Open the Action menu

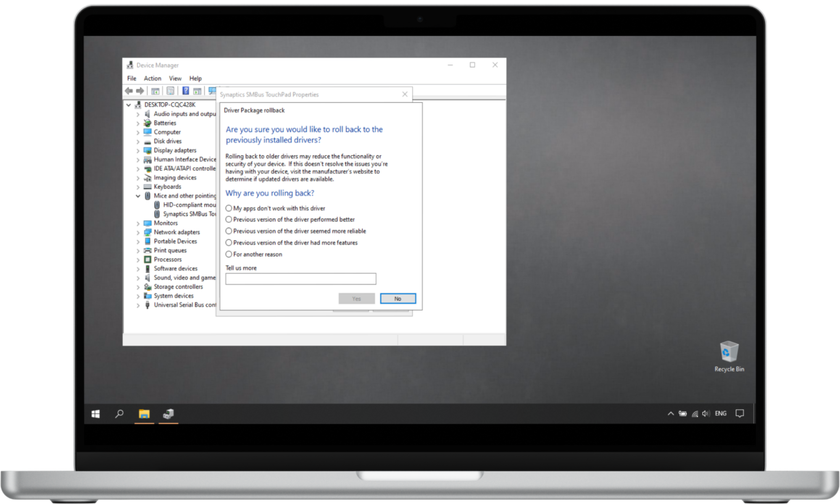pyautogui.click(x=153, y=79)
